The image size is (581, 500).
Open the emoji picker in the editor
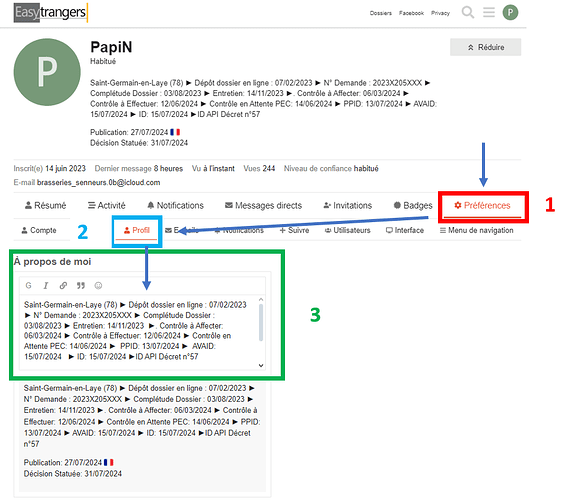pos(98,285)
